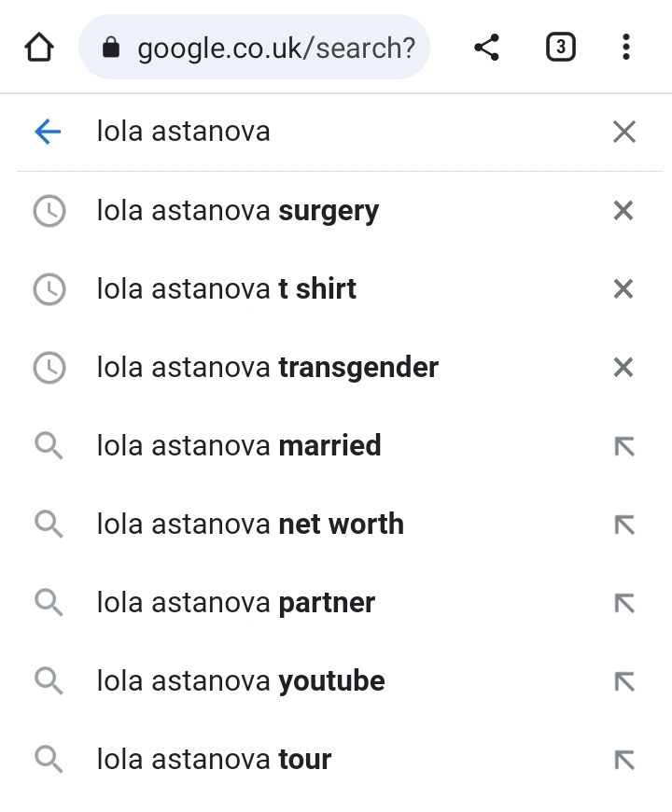Viewport: 672px width, 812px height.
Task: Choose 'lola astanova youtube' suggestion
Action: point(241,681)
